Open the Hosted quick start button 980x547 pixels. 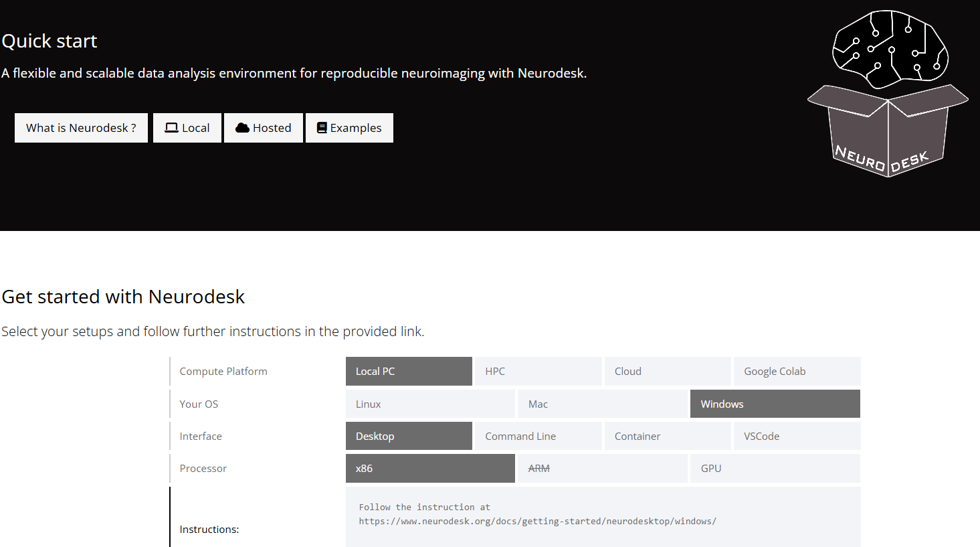click(x=264, y=128)
